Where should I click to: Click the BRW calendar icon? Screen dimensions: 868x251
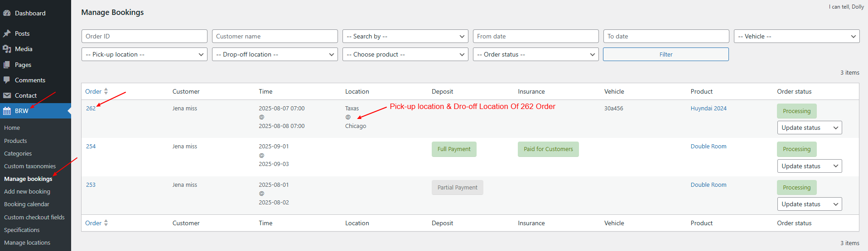(7, 111)
